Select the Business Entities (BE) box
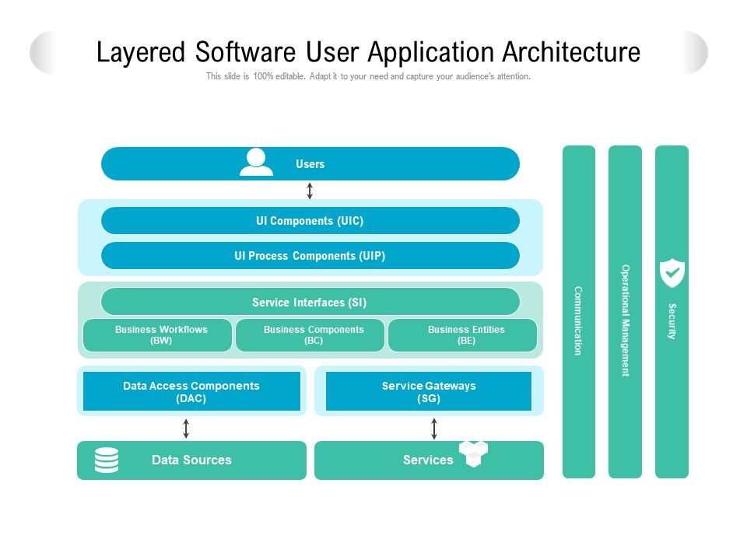This screenshot has width=747, height=560. tap(462, 335)
